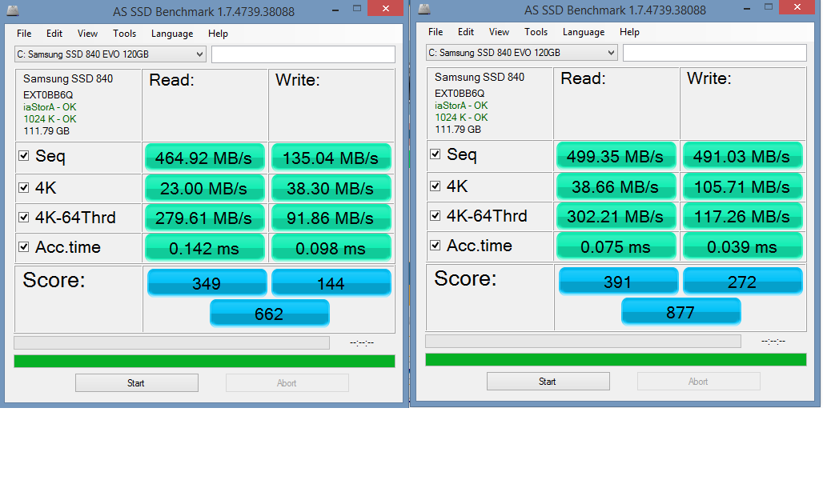Open the Language menu in the left window
Image resolution: width=823 pixels, height=504 pixels.
[x=172, y=34]
